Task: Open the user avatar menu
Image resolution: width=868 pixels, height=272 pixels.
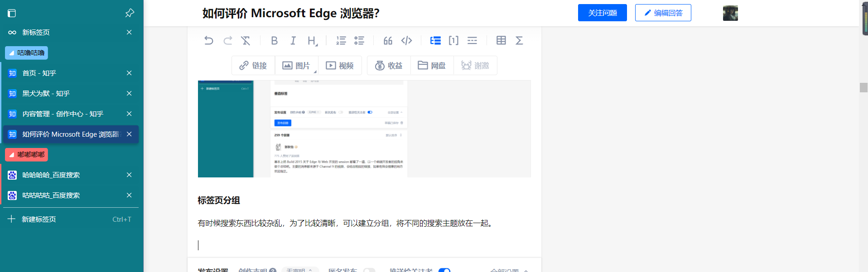Action: click(x=730, y=13)
